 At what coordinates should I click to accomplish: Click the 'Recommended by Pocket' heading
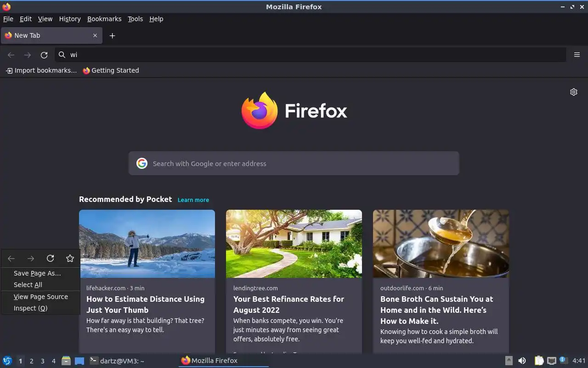(125, 199)
